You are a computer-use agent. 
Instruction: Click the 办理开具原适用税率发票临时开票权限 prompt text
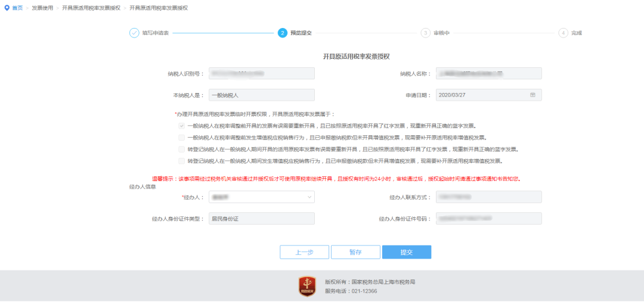coord(255,114)
